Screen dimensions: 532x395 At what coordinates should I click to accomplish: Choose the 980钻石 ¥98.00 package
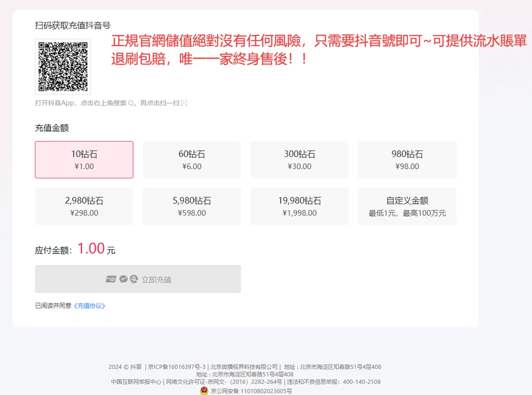(407, 159)
